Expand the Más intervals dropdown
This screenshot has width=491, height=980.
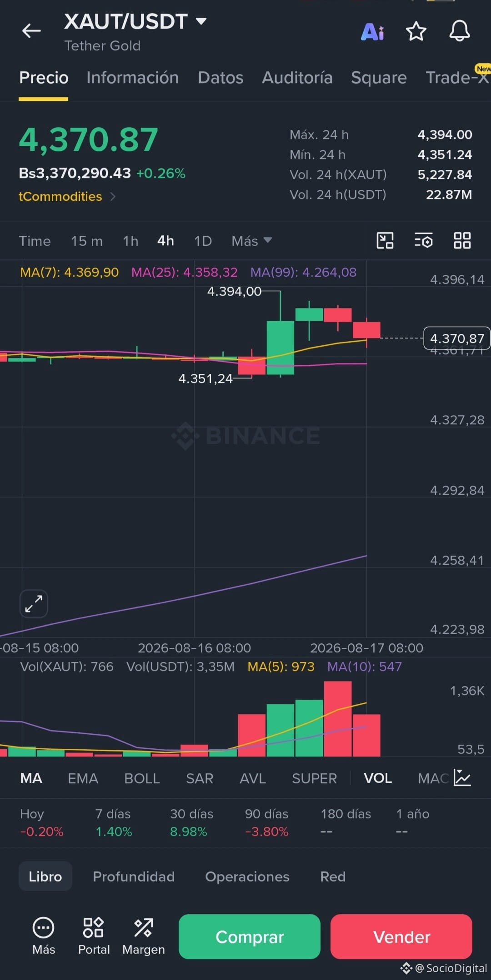click(251, 241)
